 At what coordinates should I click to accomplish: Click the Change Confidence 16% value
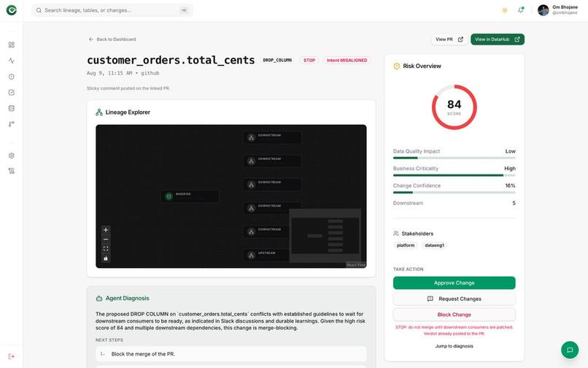pos(510,186)
